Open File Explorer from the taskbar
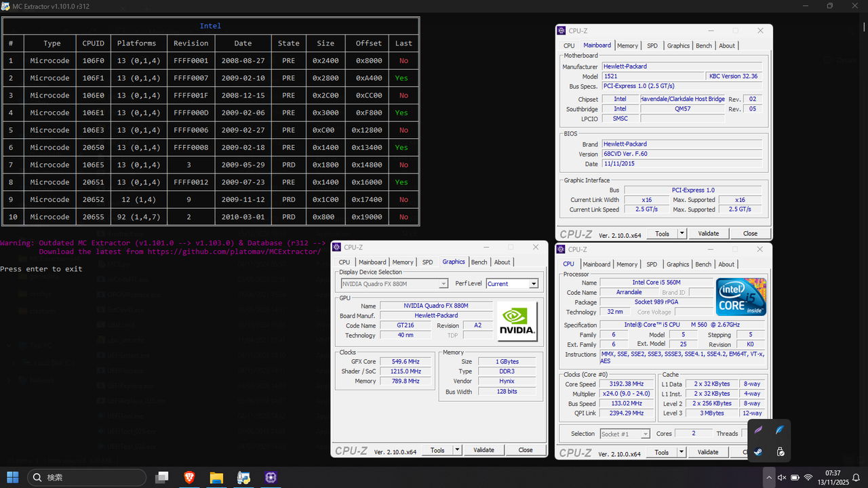Image resolution: width=868 pixels, height=488 pixels. point(216,478)
